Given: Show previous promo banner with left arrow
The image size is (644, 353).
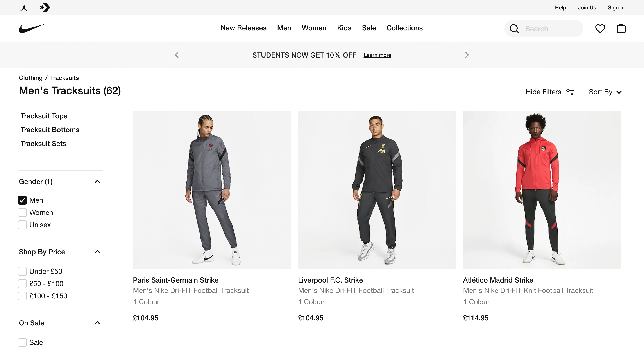Looking at the screenshot, I should click(177, 55).
